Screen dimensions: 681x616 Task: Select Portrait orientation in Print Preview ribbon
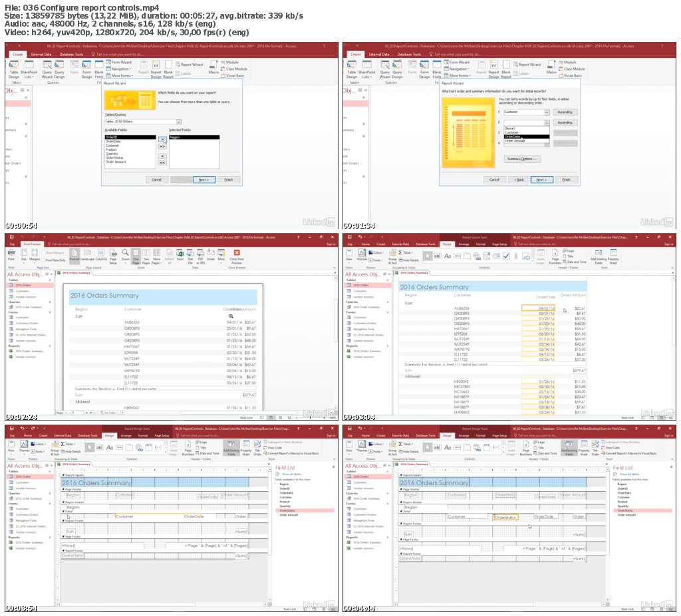click(74, 255)
